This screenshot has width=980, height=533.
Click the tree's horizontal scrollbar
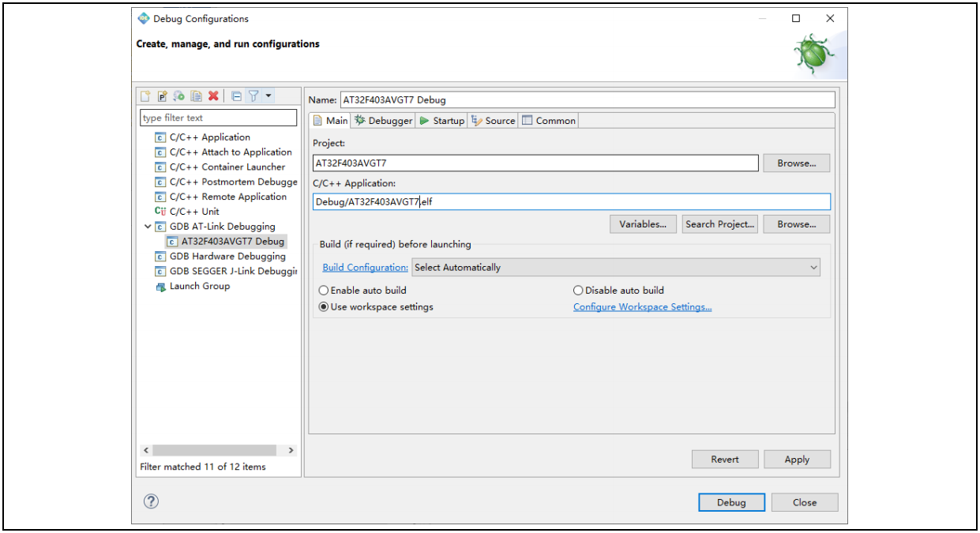click(x=213, y=450)
